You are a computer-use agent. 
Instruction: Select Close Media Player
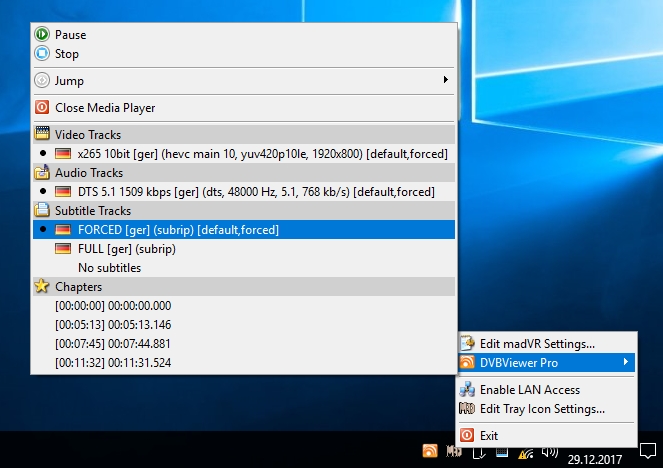pos(244,107)
